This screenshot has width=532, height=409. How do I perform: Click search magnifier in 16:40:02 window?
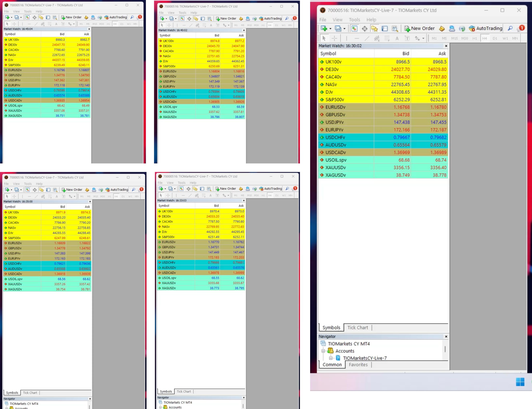287,19
